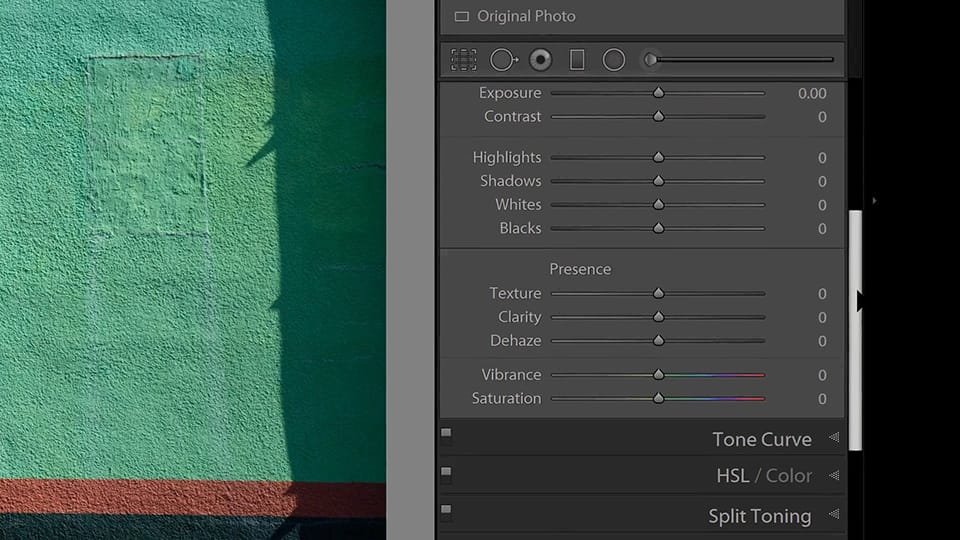Click the Exposure label
Image resolution: width=960 pixels, height=540 pixels.
coord(510,93)
